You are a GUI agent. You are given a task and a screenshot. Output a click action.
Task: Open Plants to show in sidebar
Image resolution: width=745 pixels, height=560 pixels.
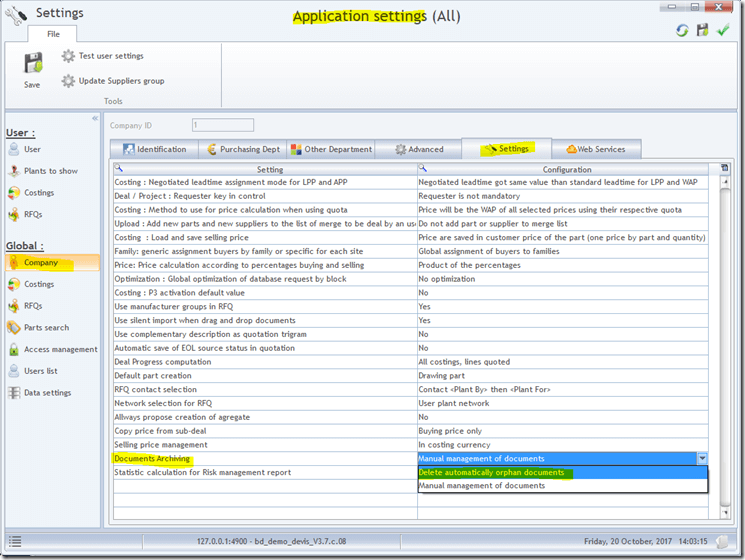coord(50,171)
